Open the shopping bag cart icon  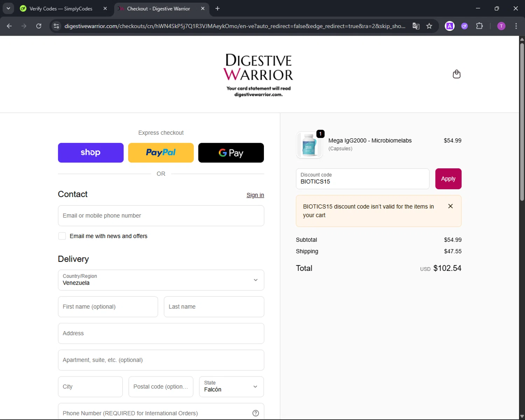(456, 74)
